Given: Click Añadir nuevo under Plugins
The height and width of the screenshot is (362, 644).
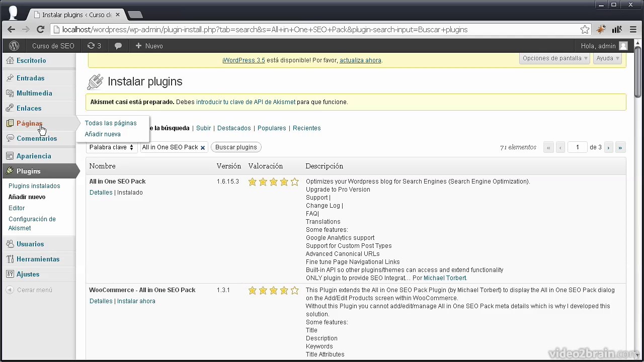Looking at the screenshot, I should [x=27, y=197].
